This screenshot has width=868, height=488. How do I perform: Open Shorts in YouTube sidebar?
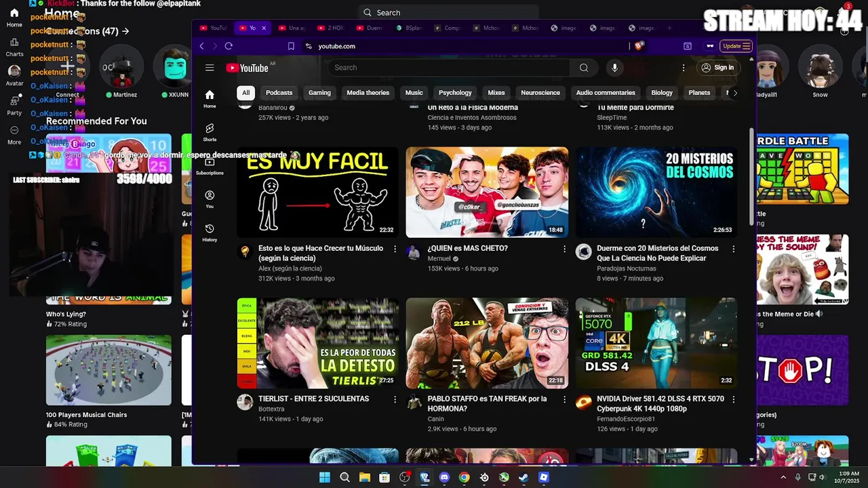210,132
